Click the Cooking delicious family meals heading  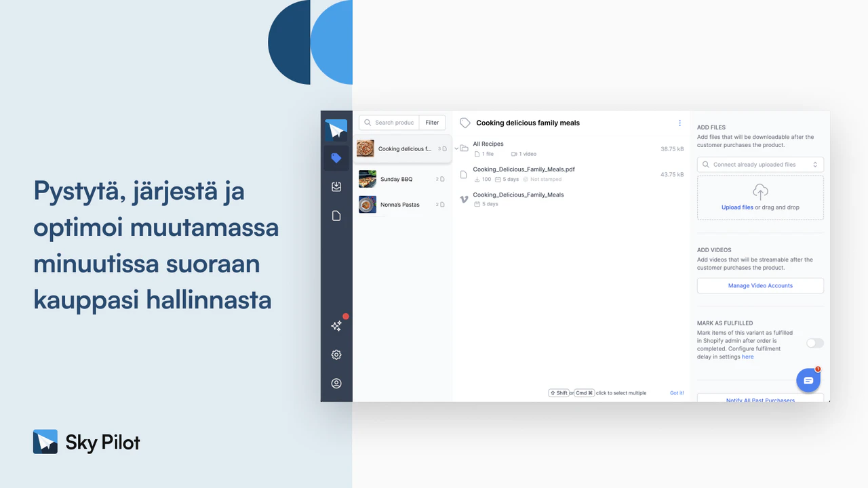click(528, 123)
